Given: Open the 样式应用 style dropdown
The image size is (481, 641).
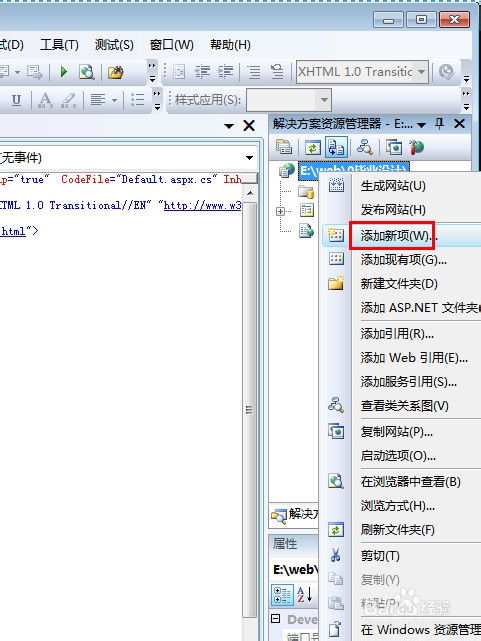Looking at the screenshot, I should pyautogui.click(x=324, y=100).
